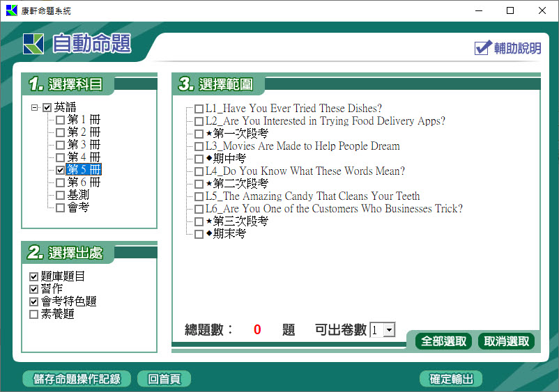Screen dimensions: 559x392
Task: Check L1 Have You Ever Tried These Dishes
Action: [x=199, y=109]
